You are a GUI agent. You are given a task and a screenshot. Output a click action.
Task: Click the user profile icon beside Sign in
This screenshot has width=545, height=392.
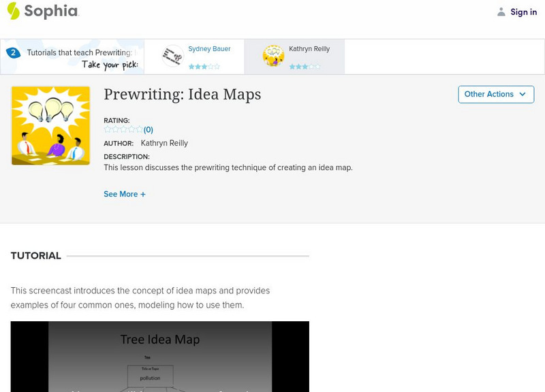tap(501, 12)
